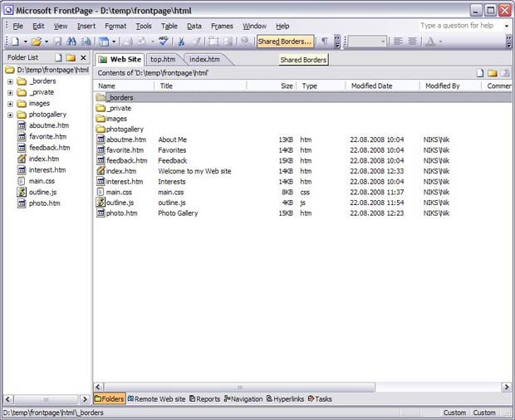
Task: Click the Shared Borders toolbar button
Action: 285,42
